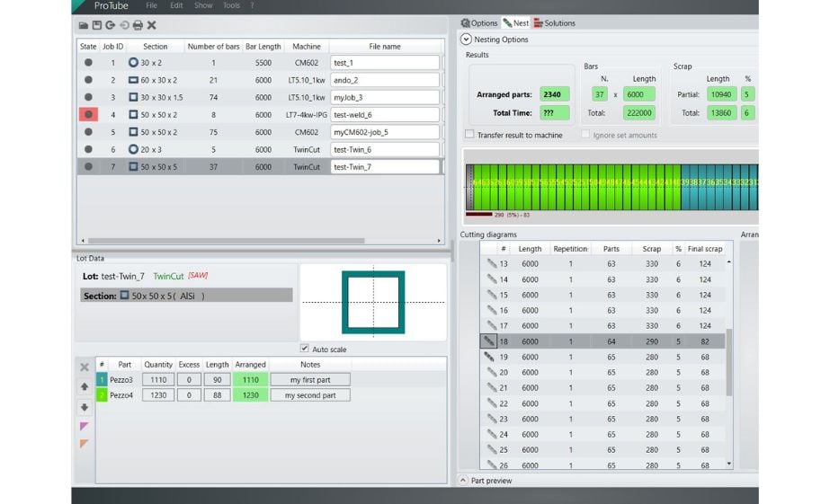Screen dimensions: 830x504
Task: Click the delete X icon in top toolbar
Action: point(151,25)
